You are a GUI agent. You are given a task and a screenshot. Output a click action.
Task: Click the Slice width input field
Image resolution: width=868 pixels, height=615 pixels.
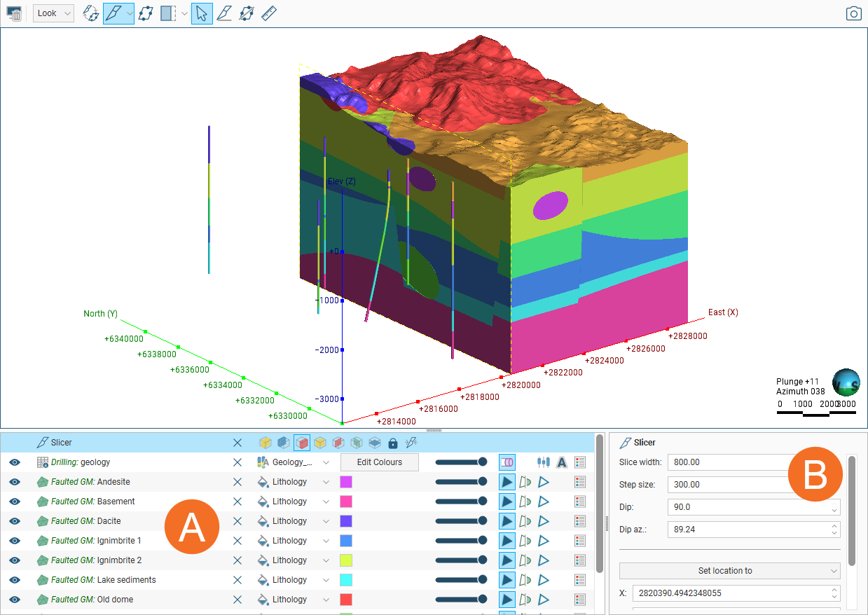point(729,462)
